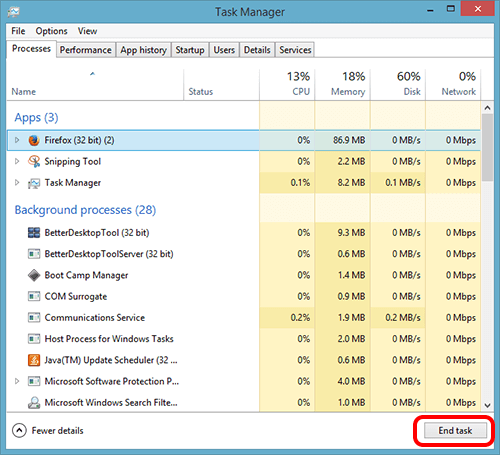Select the Background processes (28) heading
The height and width of the screenshot is (455, 500).
point(85,210)
